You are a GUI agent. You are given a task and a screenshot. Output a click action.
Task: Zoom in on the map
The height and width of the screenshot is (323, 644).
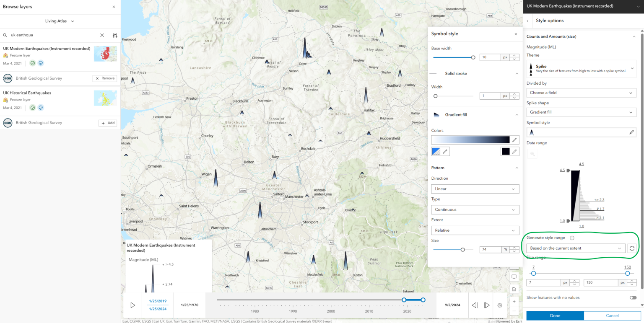tap(514, 301)
